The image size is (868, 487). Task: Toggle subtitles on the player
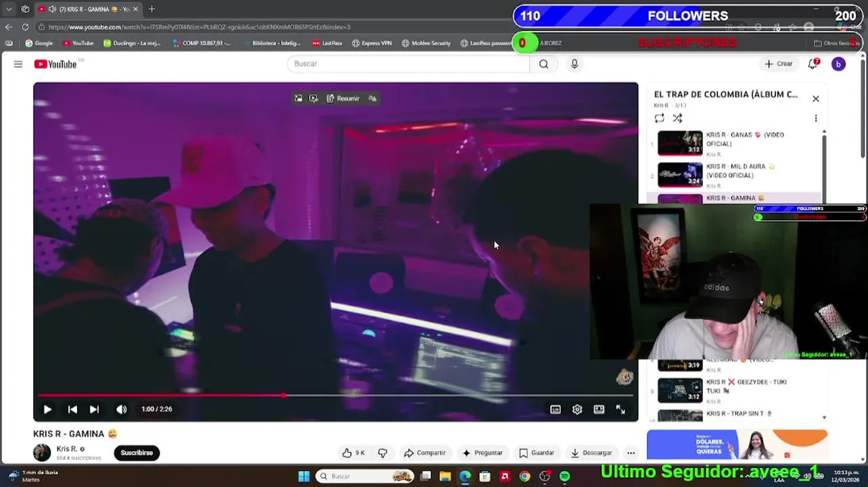tap(555, 409)
